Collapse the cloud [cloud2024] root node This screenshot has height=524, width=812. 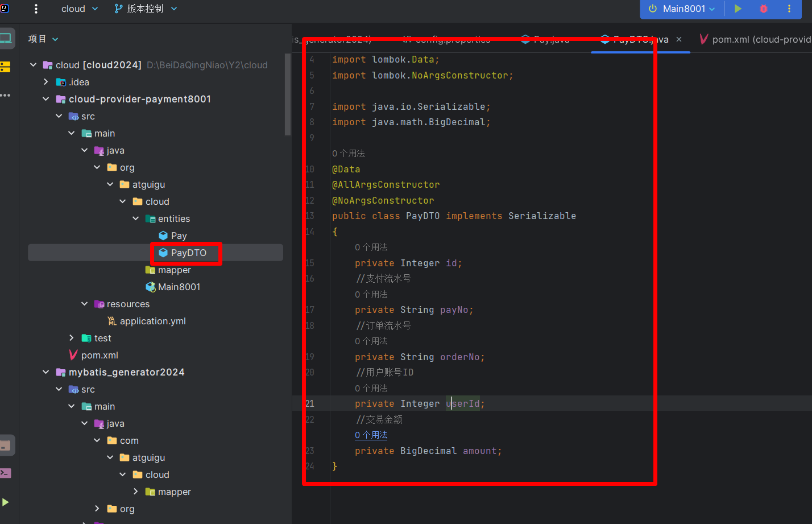pyautogui.click(x=33, y=65)
